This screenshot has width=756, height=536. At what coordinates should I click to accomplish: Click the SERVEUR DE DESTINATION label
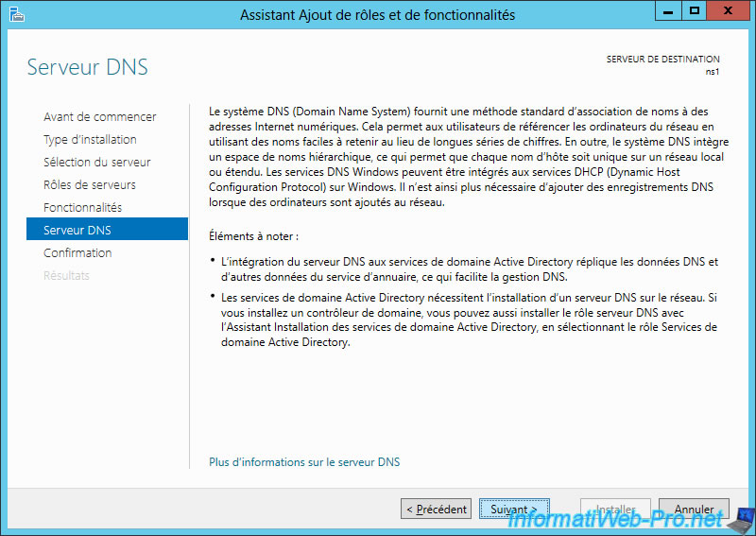pos(663,60)
